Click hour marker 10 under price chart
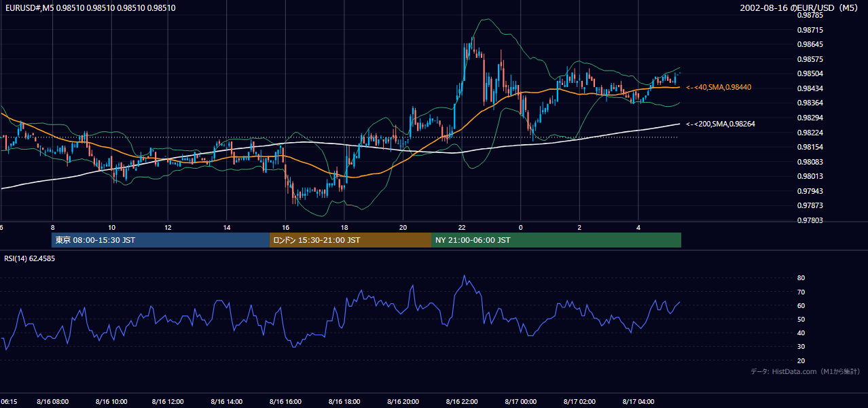868x408 pixels. [111, 227]
